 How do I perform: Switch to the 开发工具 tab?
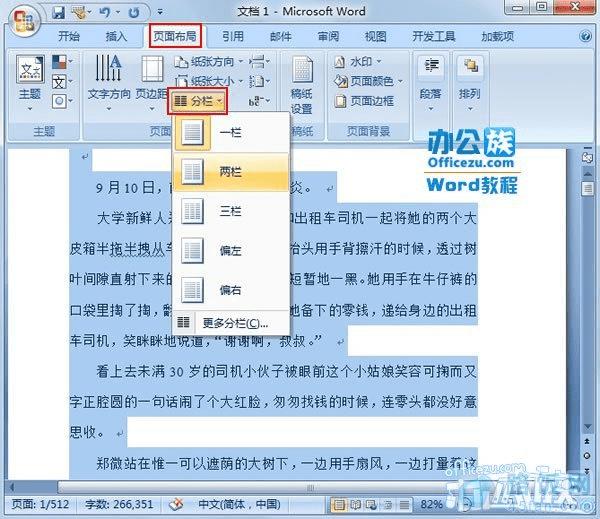(434, 36)
